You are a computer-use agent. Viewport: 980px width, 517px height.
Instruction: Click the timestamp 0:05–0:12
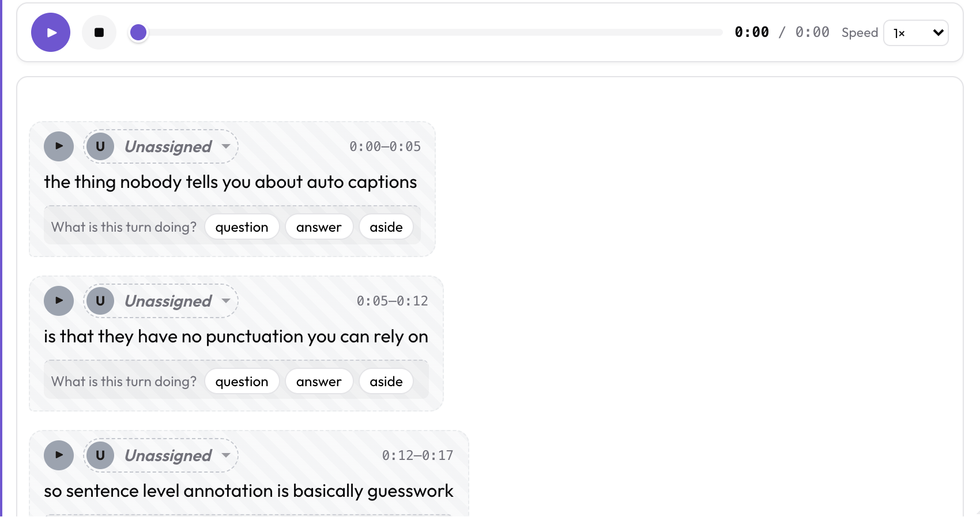[x=393, y=301]
